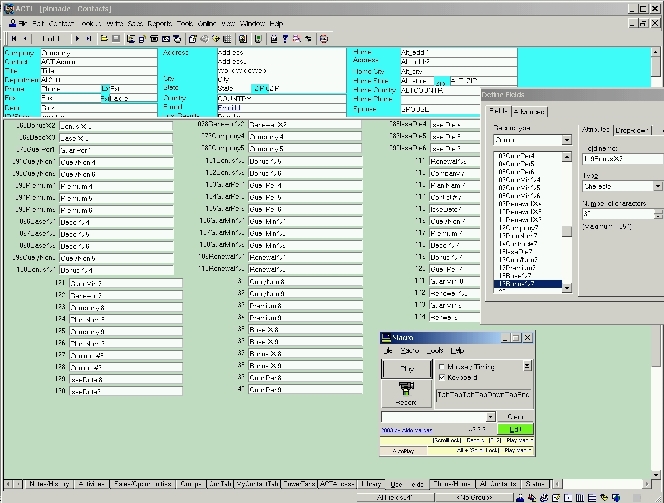Screen dimensions: 664x503
Task: Click the Clear button in Macro window
Action: [x=515, y=417]
